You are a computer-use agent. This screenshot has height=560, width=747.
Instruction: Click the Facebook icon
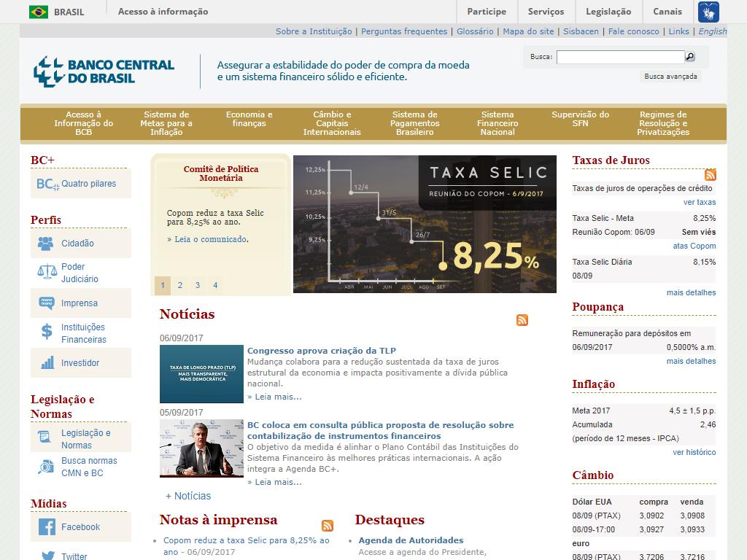tap(47, 526)
